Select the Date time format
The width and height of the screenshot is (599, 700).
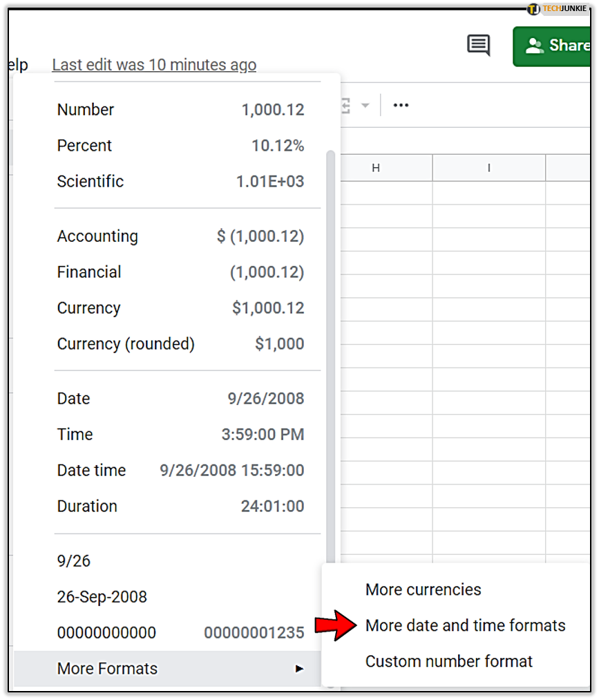point(181,470)
